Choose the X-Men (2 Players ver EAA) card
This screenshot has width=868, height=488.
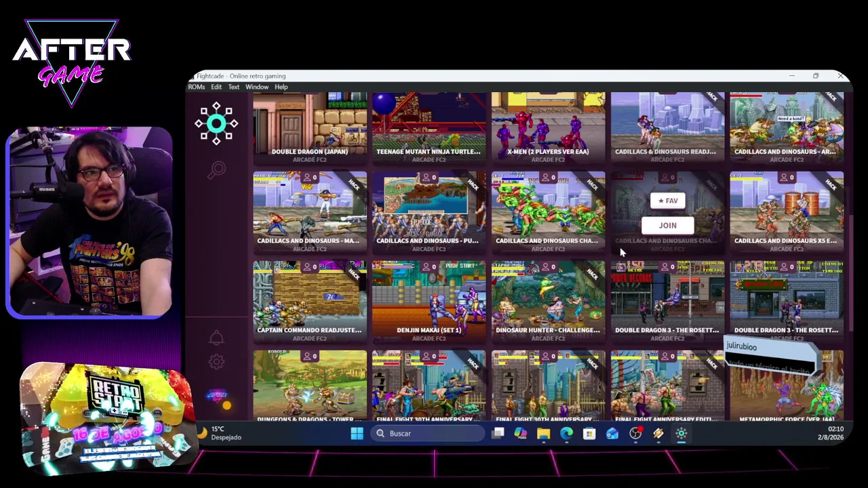coord(549,127)
